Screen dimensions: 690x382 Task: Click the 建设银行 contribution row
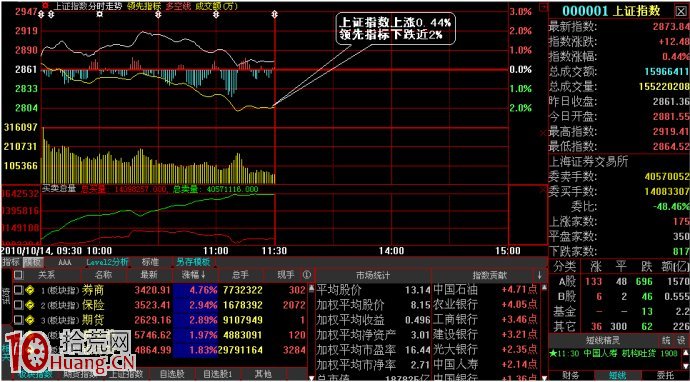point(484,334)
